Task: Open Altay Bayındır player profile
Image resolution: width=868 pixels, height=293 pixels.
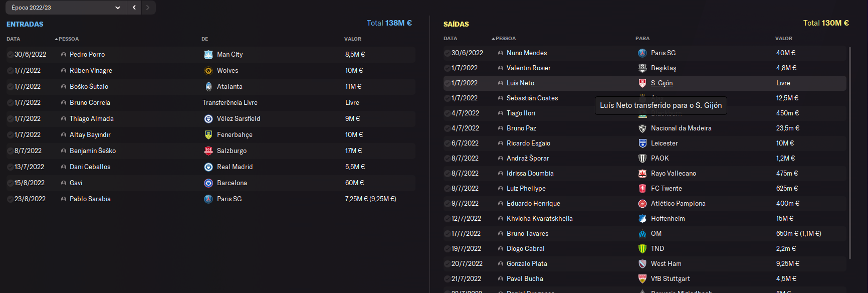Action: pos(90,135)
